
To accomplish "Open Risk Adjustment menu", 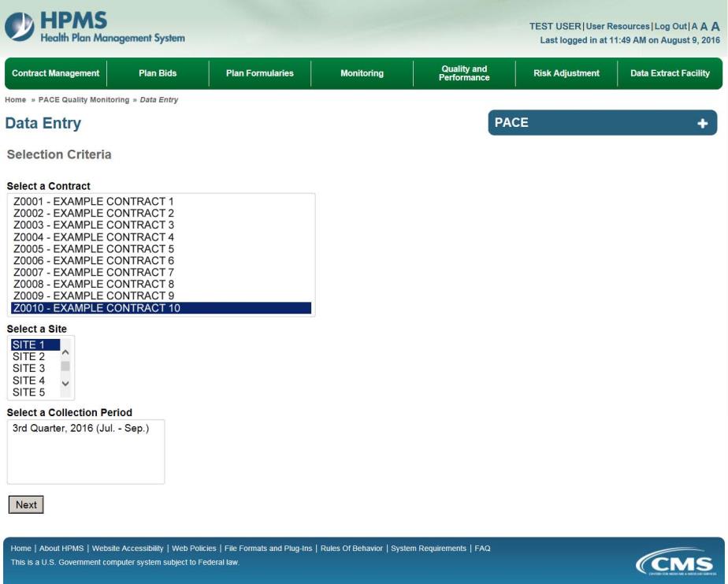I will (x=566, y=73).
